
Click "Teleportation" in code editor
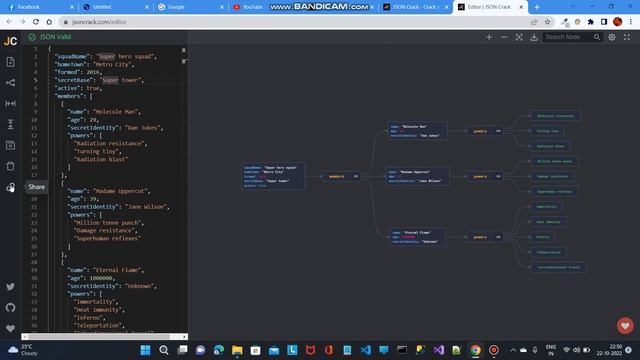point(98,326)
